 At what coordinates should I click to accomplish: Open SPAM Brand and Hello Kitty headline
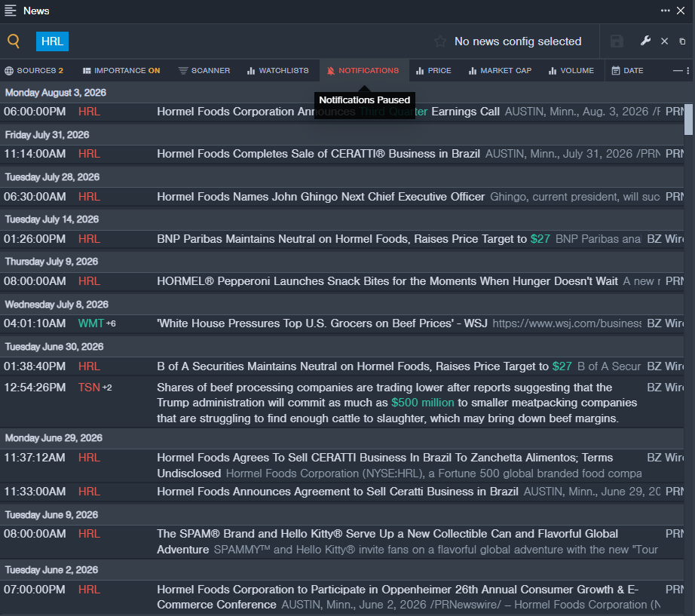(x=387, y=541)
